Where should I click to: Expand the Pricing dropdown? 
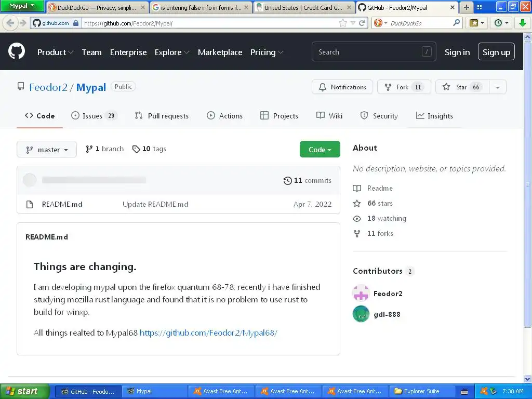pyautogui.click(x=267, y=52)
